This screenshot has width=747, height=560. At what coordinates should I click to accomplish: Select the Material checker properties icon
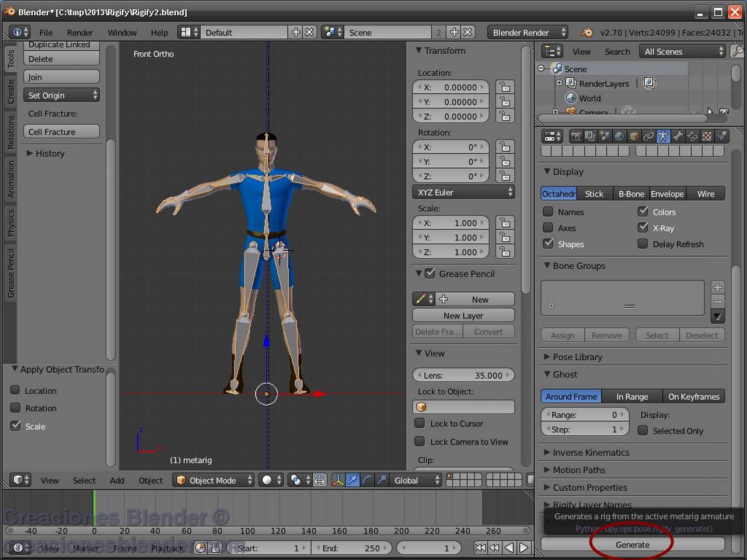707,136
